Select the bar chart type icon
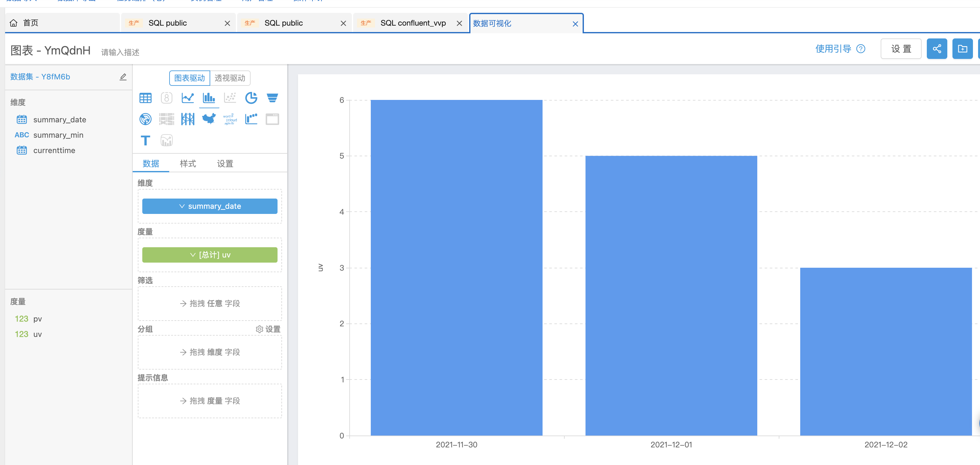Screen dimensions: 980x465 tap(209, 98)
